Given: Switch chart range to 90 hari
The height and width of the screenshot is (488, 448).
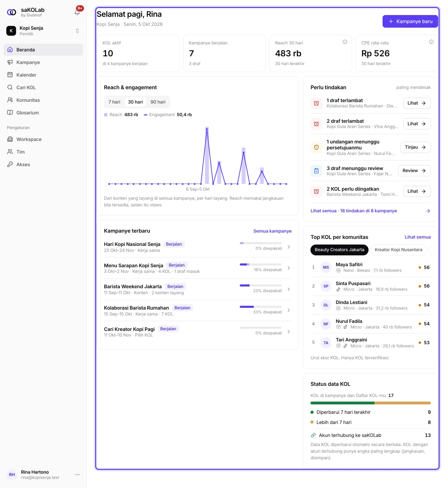Looking at the screenshot, I should point(158,102).
